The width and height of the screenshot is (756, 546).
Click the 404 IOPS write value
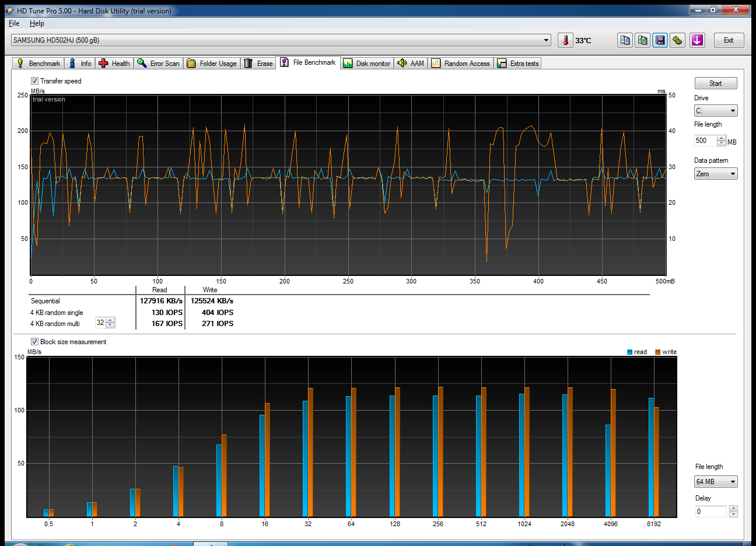point(218,313)
